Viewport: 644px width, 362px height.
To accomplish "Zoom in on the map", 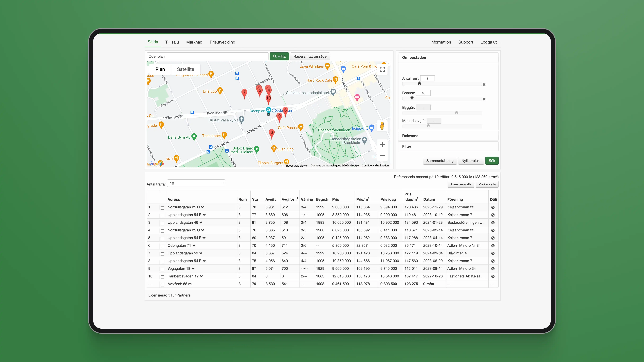I will tap(382, 145).
